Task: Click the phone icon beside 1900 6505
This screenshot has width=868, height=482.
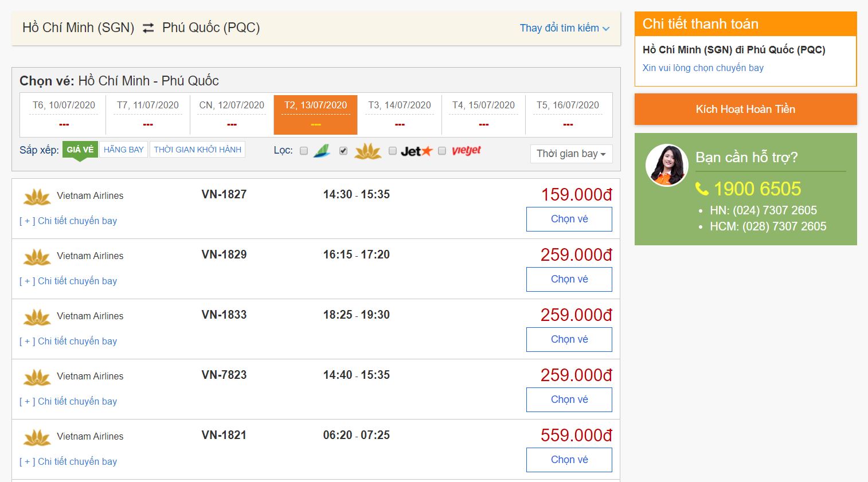Action: click(x=702, y=189)
